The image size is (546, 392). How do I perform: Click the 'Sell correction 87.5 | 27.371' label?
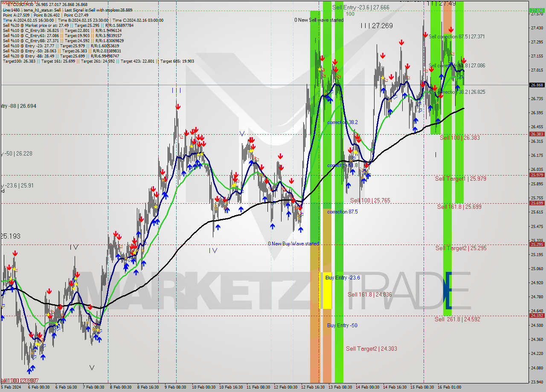click(x=456, y=37)
